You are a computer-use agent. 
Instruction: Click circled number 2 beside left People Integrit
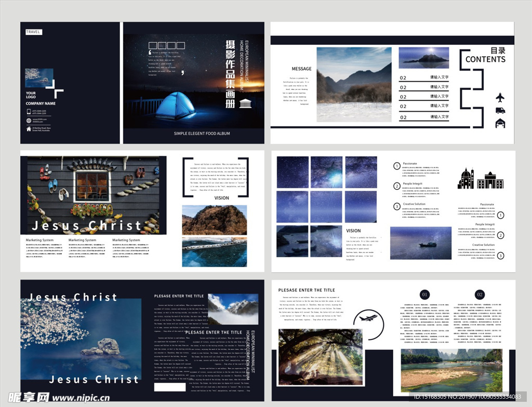click(x=396, y=186)
